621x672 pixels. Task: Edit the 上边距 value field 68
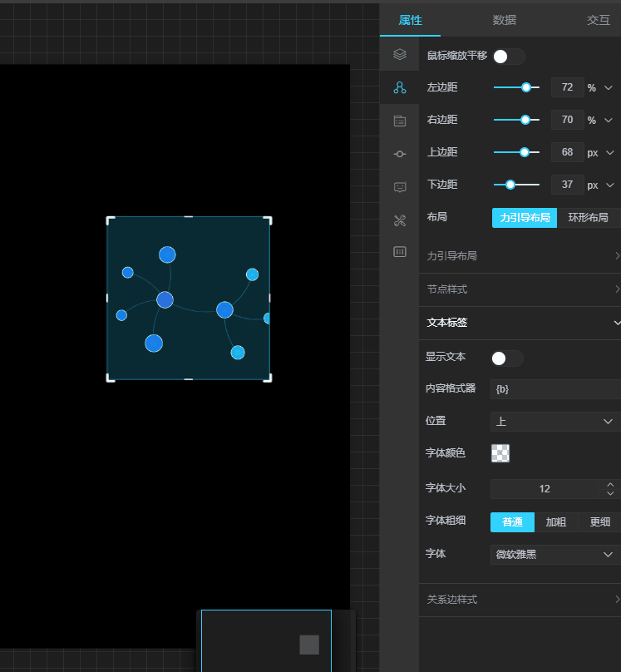(x=567, y=152)
